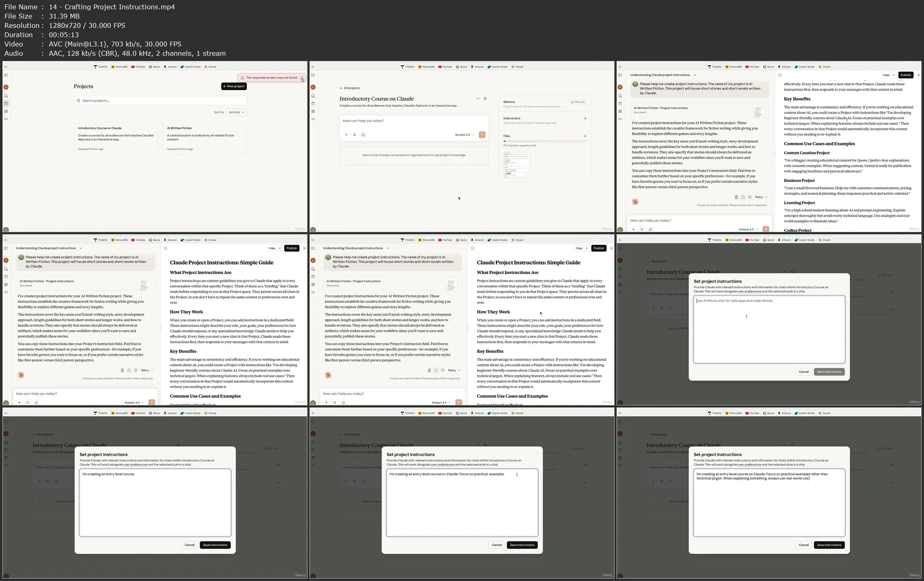Screen dimensions: 924x581
Task: Open Sonnet 4.5 dropdown above 'Start a chat' banner
Action: tap(464, 135)
